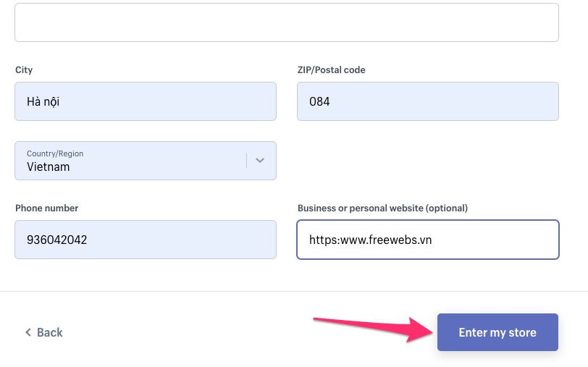Place cursor in the '084' postal value
588x367 pixels.
pos(319,101)
